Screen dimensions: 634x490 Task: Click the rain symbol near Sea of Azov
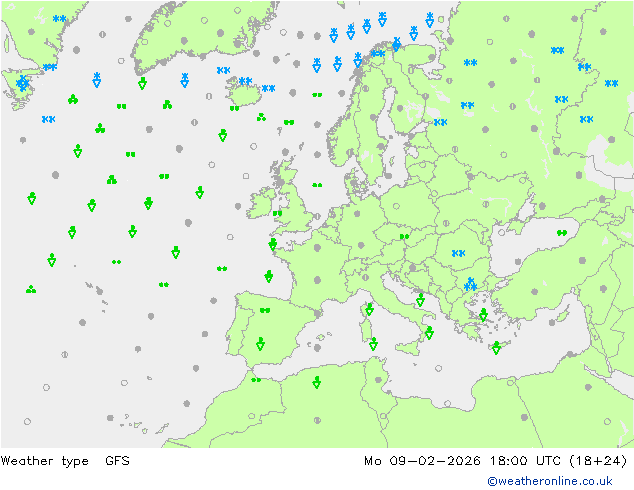click(x=562, y=233)
